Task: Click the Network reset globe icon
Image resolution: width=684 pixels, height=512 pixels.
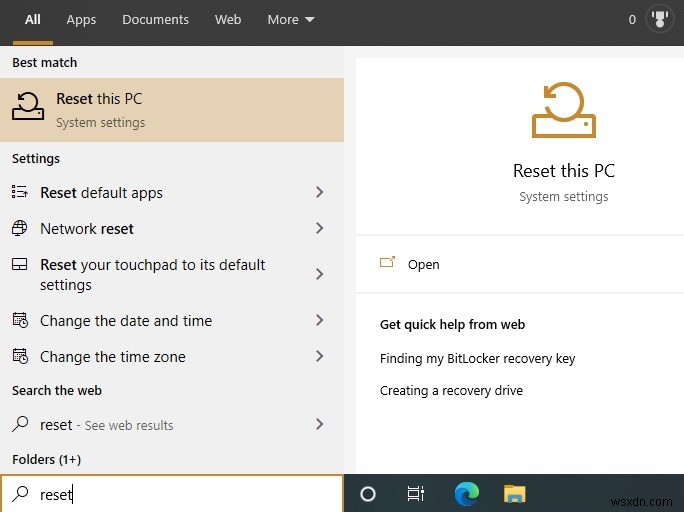Action: [x=20, y=228]
